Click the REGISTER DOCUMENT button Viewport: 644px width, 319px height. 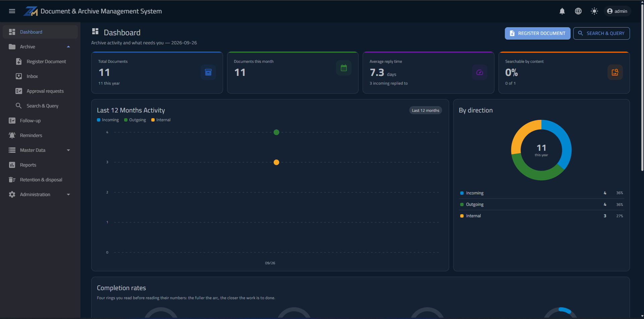coord(537,33)
